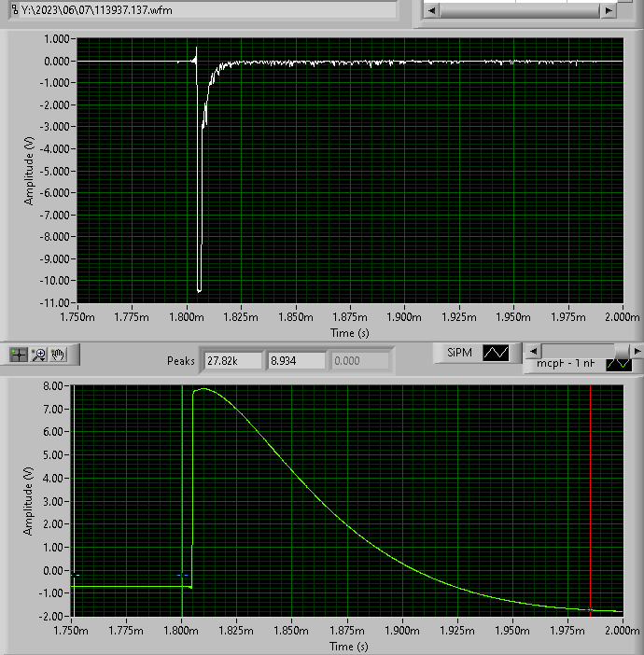Click the -2.00 minimum label on lower Y axis
The height and width of the screenshot is (655, 644).
(51, 616)
